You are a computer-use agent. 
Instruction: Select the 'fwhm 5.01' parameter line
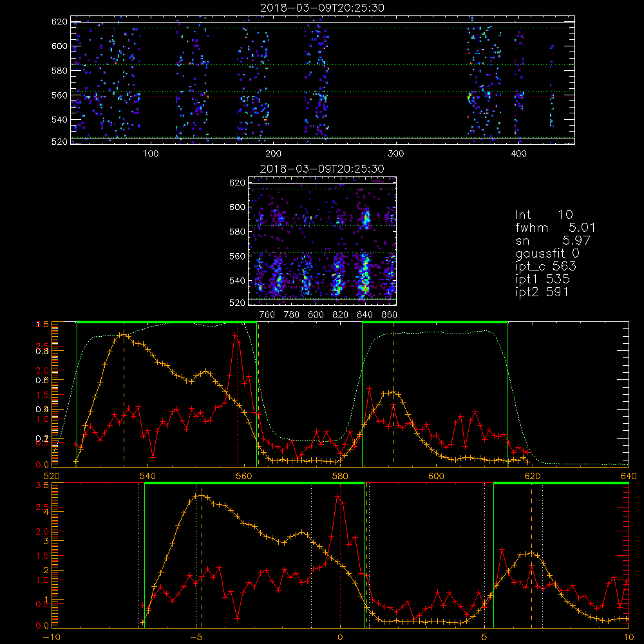(555, 227)
